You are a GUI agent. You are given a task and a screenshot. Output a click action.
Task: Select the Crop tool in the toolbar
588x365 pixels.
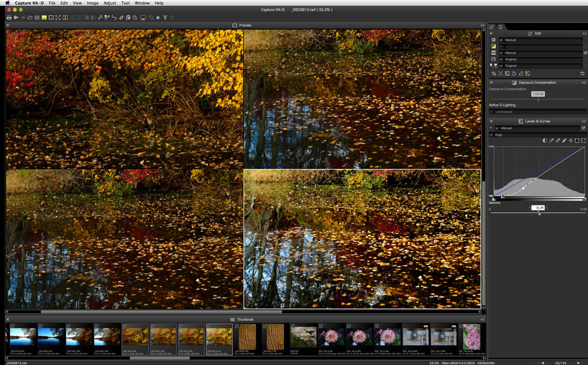(121, 18)
